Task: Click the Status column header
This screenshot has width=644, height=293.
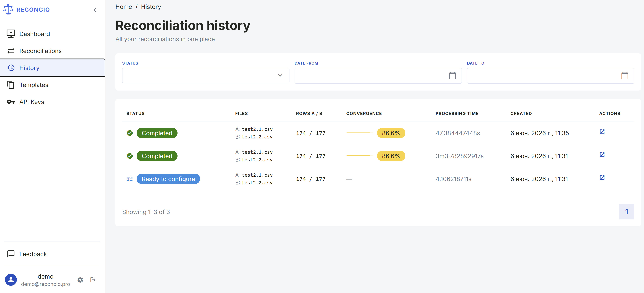Action: (x=136, y=113)
